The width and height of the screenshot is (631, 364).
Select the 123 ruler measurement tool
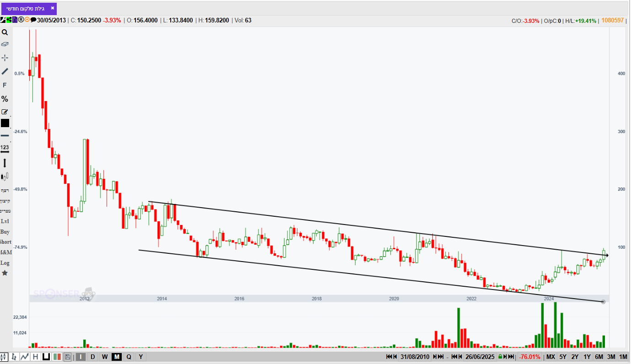[x=5, y=149]
